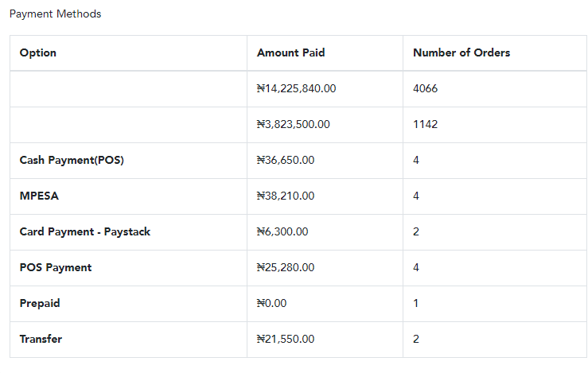The height and width of the screenshot is (373, 588).
Task: Select the Prepaid option label
Action: pyautogui.click(x=40, y=304)
